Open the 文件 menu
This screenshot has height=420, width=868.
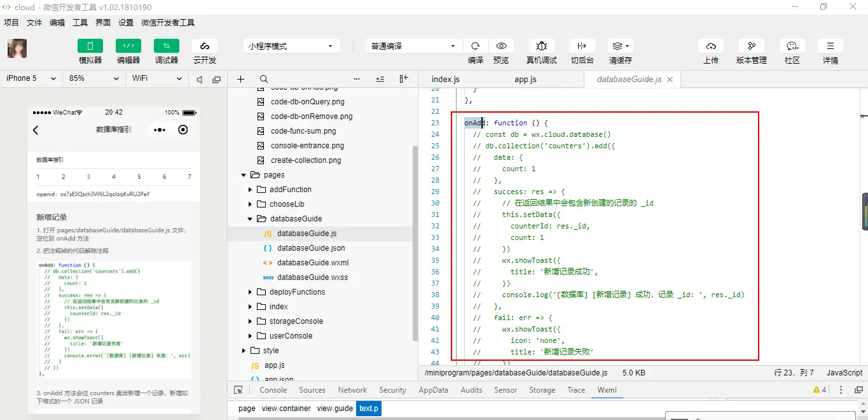34,22
